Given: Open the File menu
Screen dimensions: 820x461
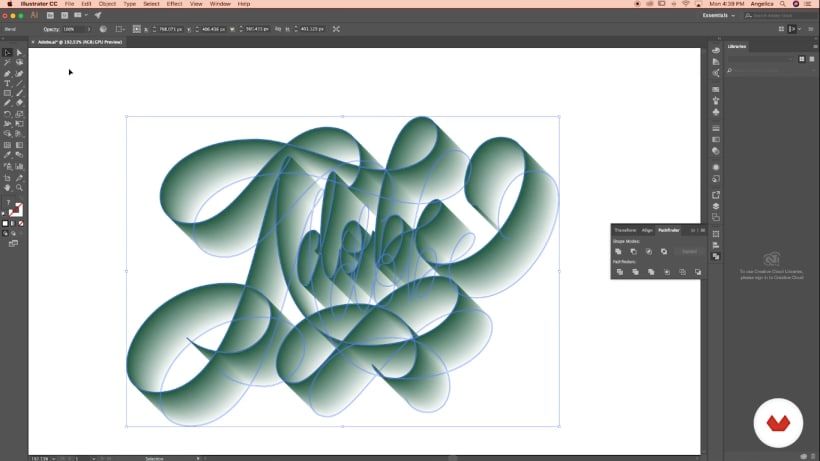Looking at the screenshot, I should point(69,4).
